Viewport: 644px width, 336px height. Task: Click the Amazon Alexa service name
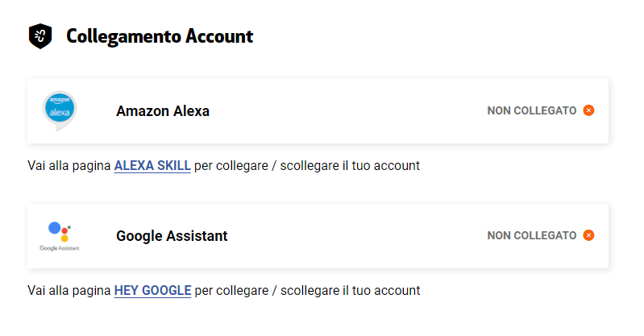point(163,111)
